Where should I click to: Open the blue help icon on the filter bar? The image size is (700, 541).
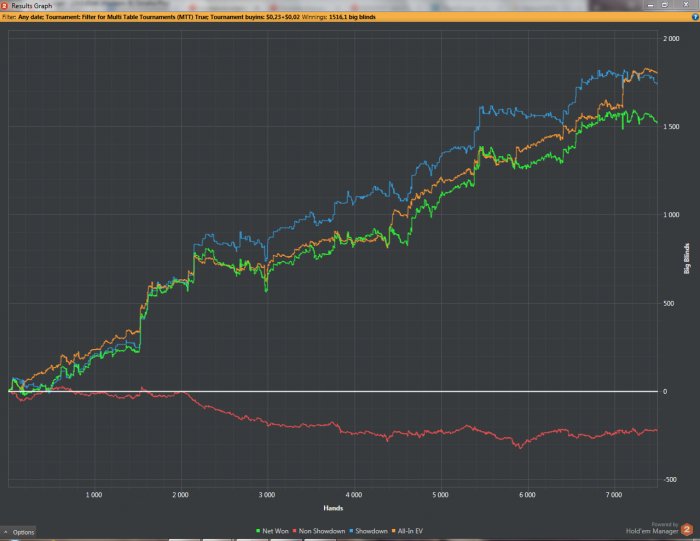pos(695,17)
